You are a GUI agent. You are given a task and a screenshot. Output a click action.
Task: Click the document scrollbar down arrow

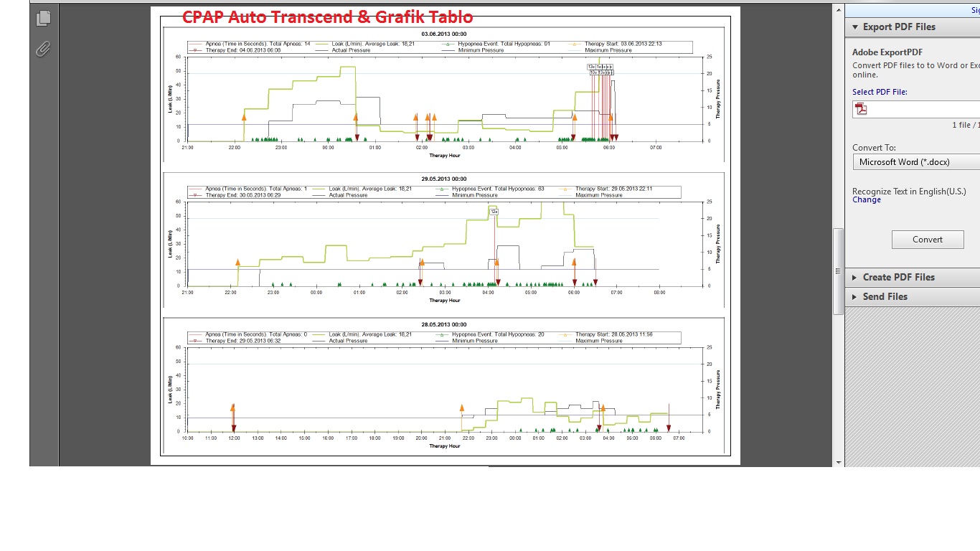pyautogui.click(x=838, y=462)
